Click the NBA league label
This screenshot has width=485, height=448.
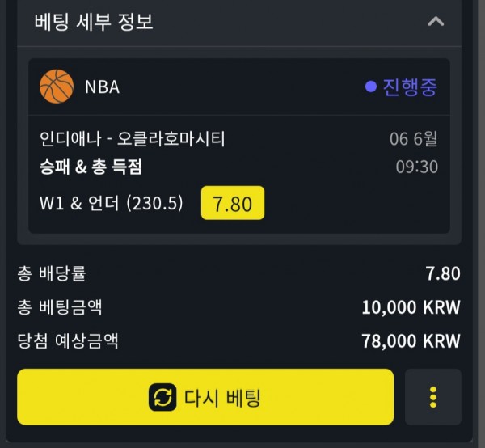[x=102, y=87]
